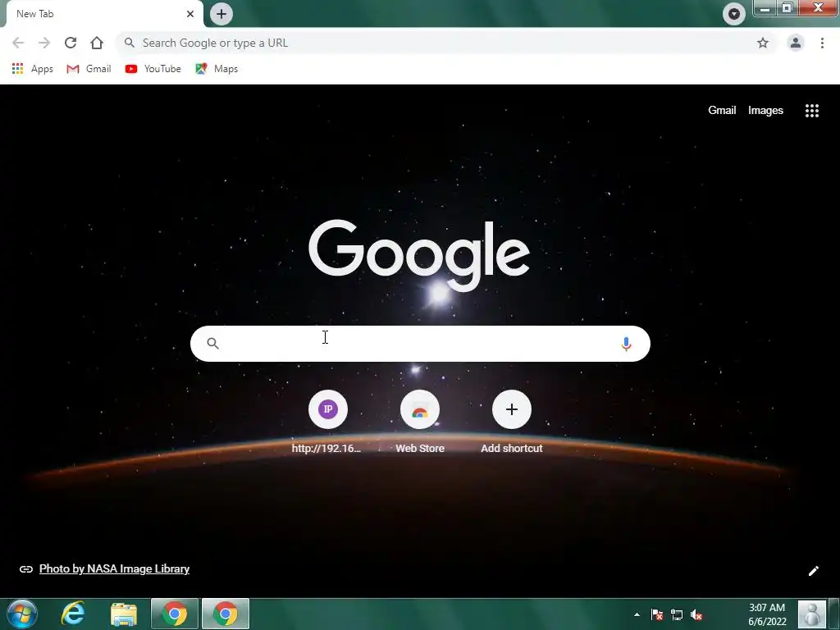This screenshot has height=630, width=840.
Task: Select the New Tab tab
Action: [102, 14]
